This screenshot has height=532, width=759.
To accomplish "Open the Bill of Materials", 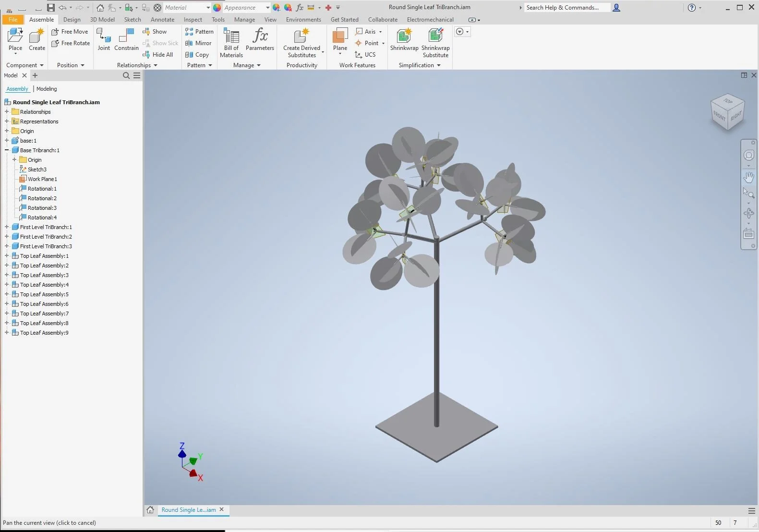I will tap(231, 42).
